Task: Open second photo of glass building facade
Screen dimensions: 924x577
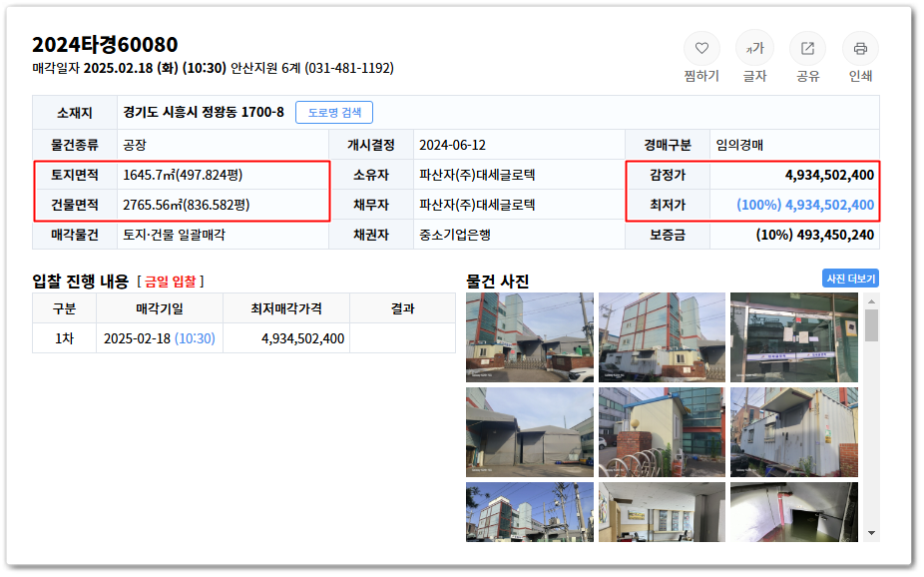Action: [662, 337]
